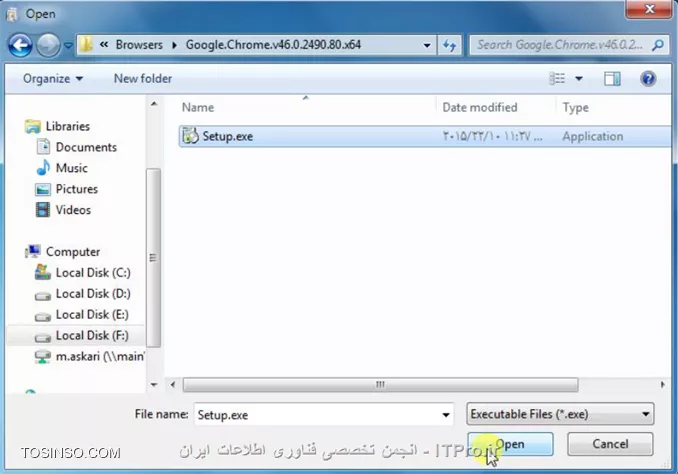Screen dimensions: 678x474
Task: Click the Music note icon
Action: 43,168
